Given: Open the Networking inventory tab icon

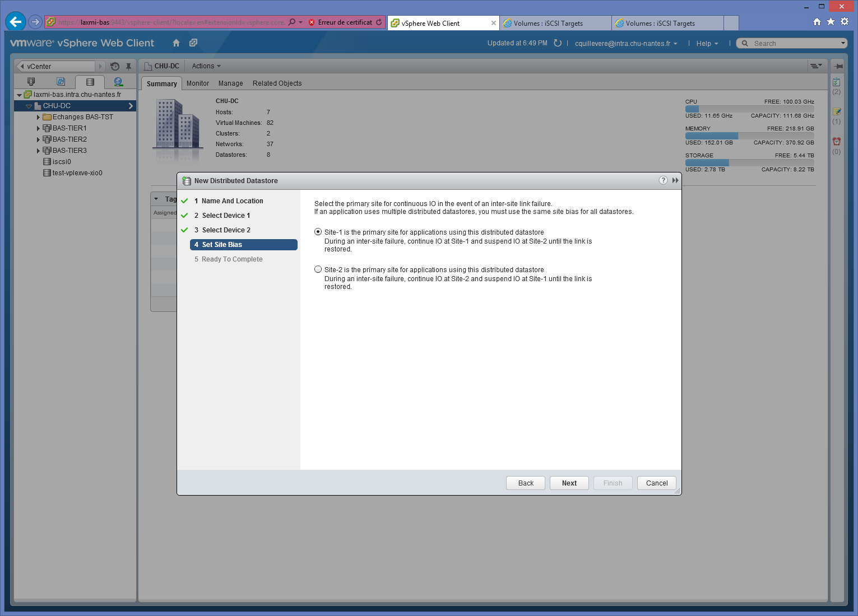Looking at the screenshot, I should (x=118, y=82).
